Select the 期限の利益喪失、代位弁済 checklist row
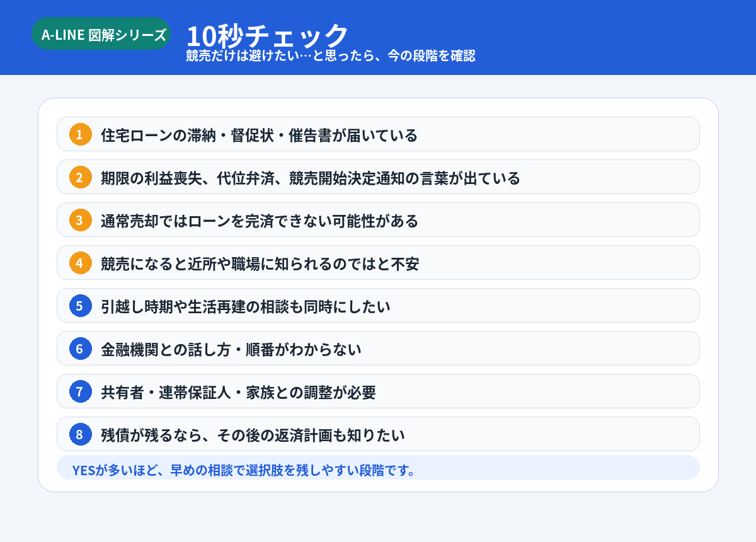The height and width of the screenshot is (542, 756). click(378, 177)
